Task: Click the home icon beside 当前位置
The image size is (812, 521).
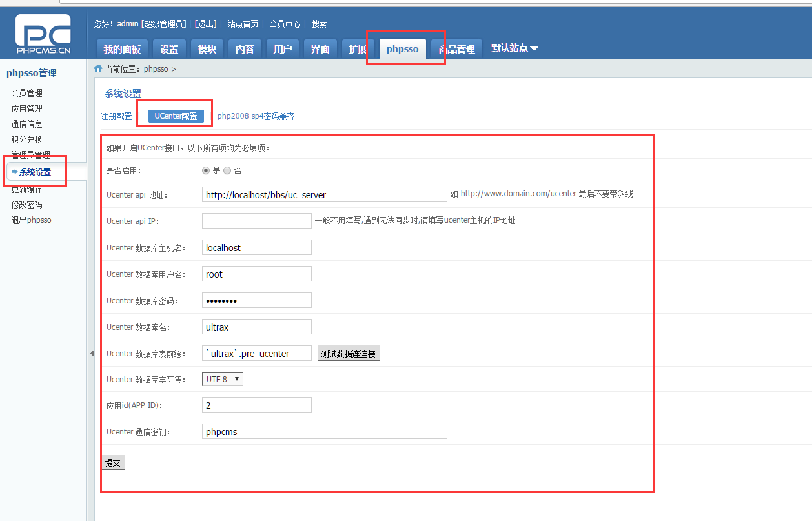Action: [x=98, y=68]
